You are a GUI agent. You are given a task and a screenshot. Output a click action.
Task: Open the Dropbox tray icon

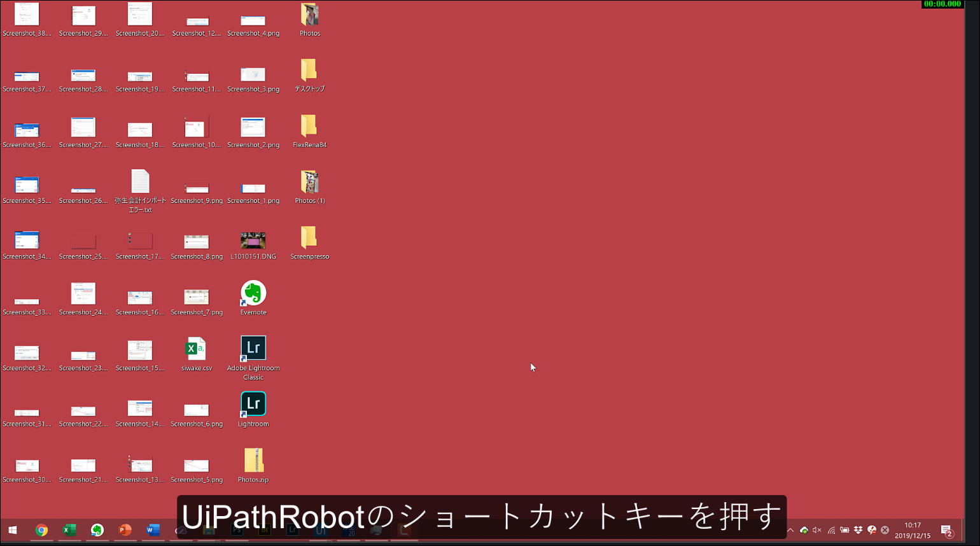(x=858, y=530)
